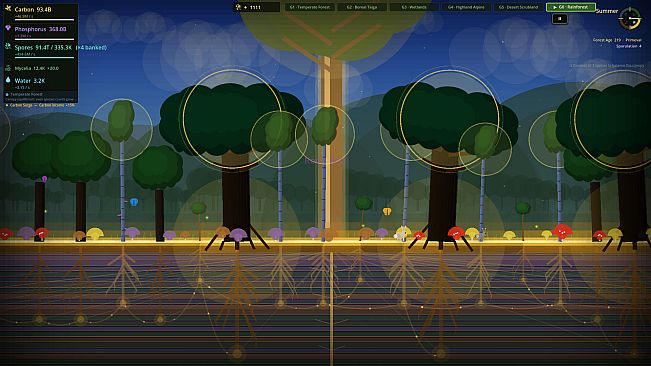The image size is (651, 366).
Task: Select the middle yellow-ringed dark canopy tree
Action: [450, 119]
